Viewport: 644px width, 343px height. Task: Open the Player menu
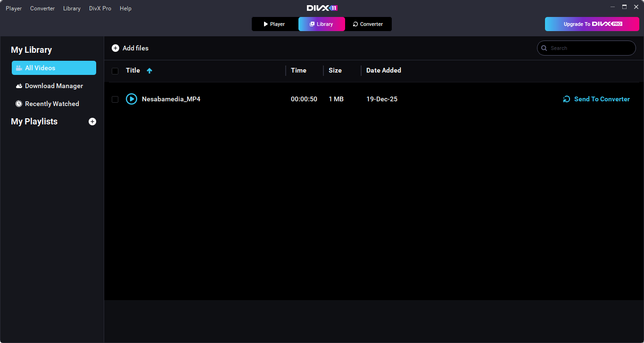[14, 8]
